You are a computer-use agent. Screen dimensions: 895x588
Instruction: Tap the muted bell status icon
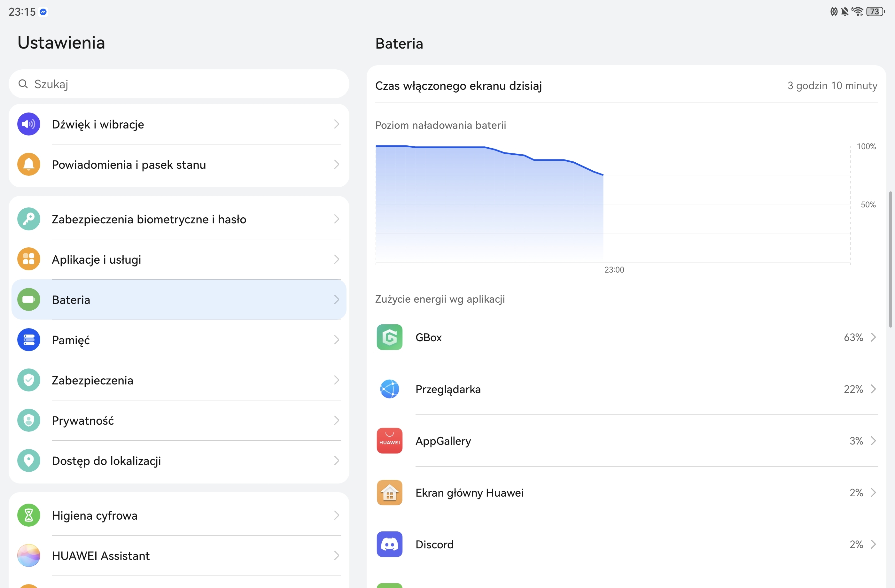pyautogui.click(x=845, y=12)
